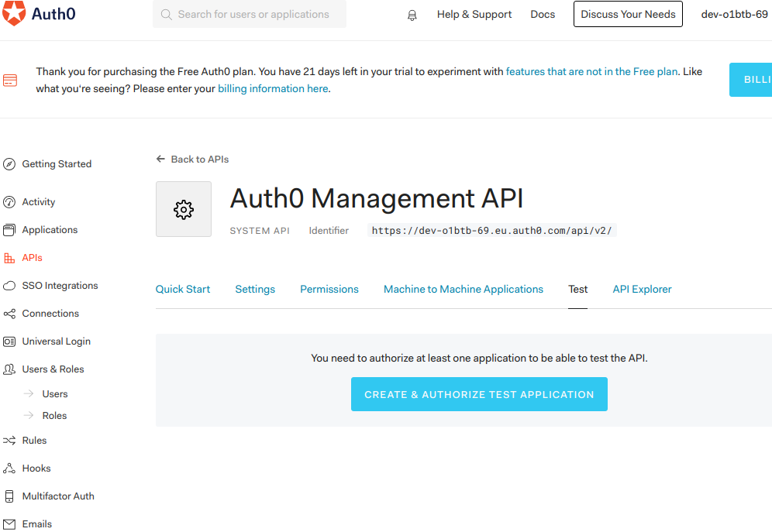Open the dev-o1btb-69 tenant menu

(734, 15)
